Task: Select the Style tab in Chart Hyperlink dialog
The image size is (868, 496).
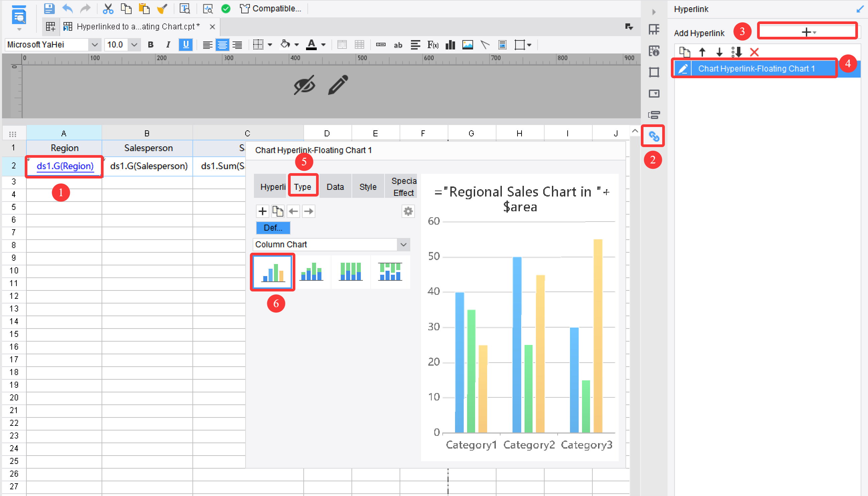Action: 367,186
